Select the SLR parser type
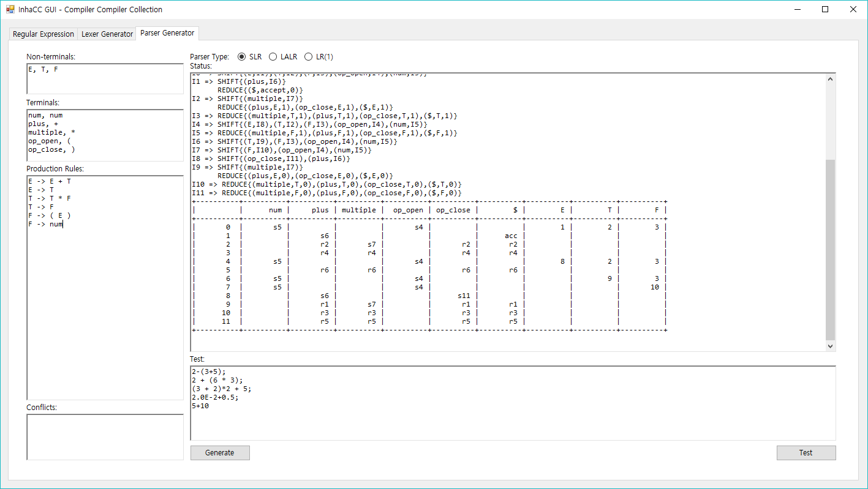This screenshot has height=489, width=868. pos(249,57)
